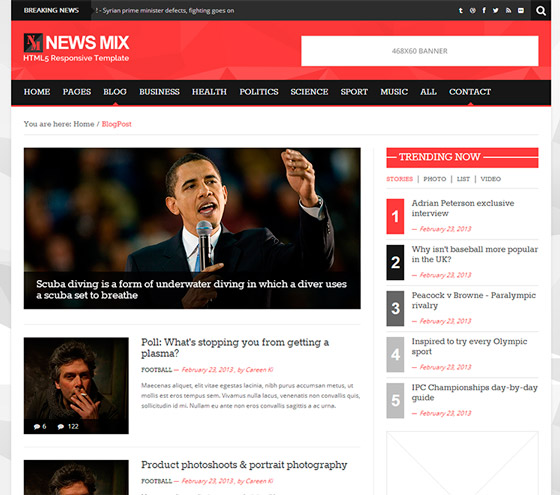560x495 pixels.
Task: Click the Dribbble social icon
Action: point(472,10)
